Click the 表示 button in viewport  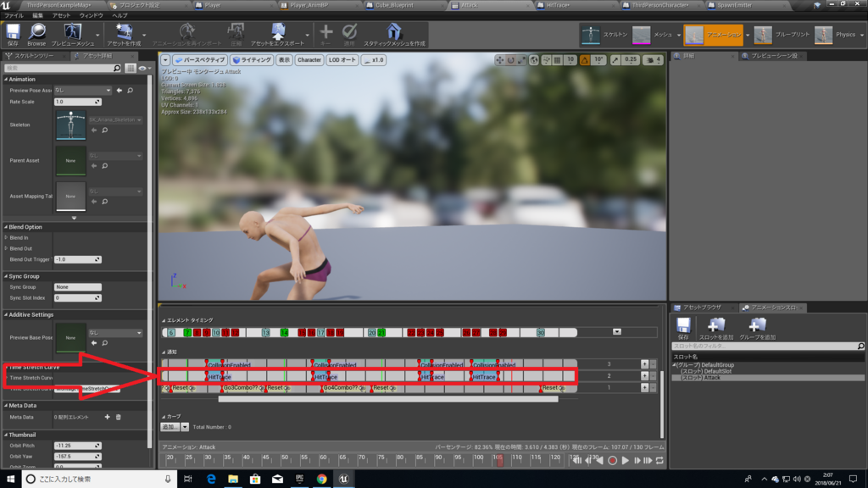click(x=284, y=60)
